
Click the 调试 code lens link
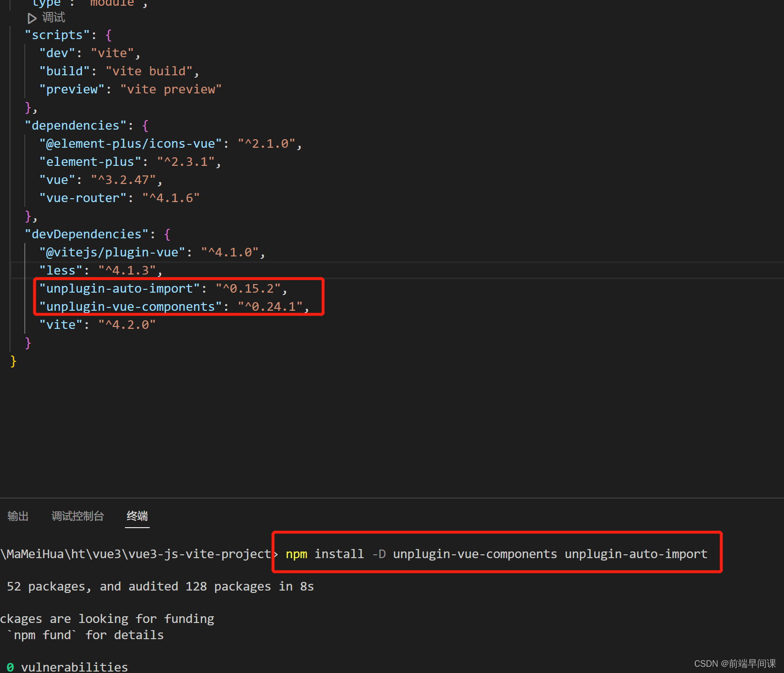pyautogui.click(x=53, y=18)
